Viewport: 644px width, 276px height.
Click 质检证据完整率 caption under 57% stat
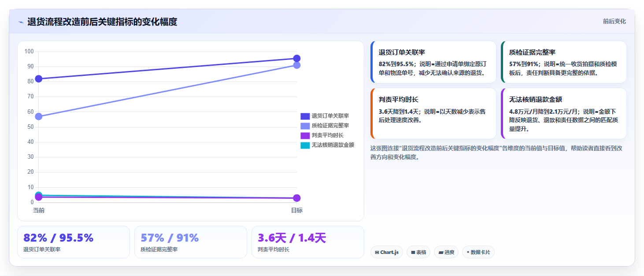(159, 250)
